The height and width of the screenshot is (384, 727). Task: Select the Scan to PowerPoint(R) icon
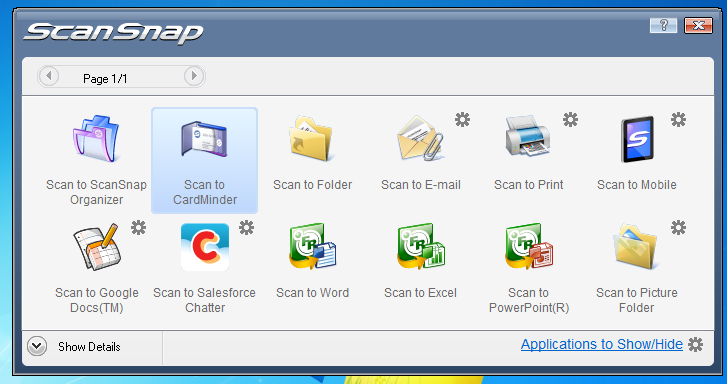click(529, 247)
